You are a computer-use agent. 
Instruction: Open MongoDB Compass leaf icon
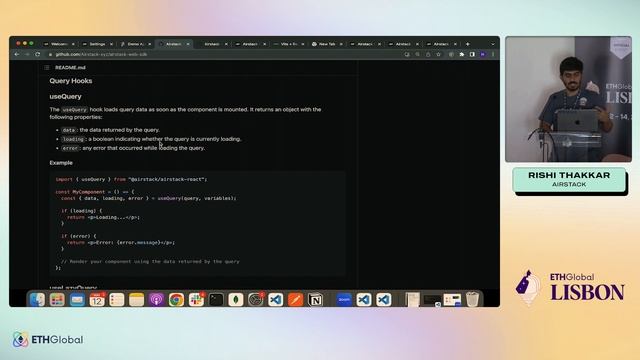tap(236, 300)
